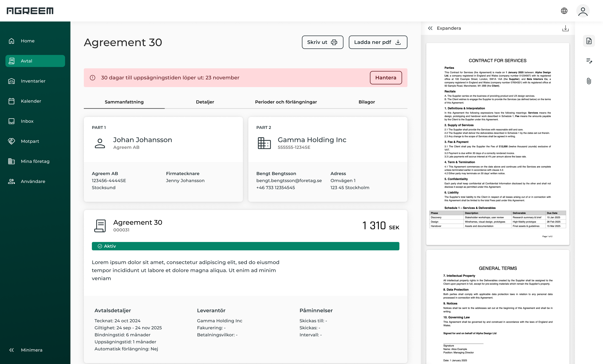Download the previewed document via tray icon

click(x=565, y=28)
